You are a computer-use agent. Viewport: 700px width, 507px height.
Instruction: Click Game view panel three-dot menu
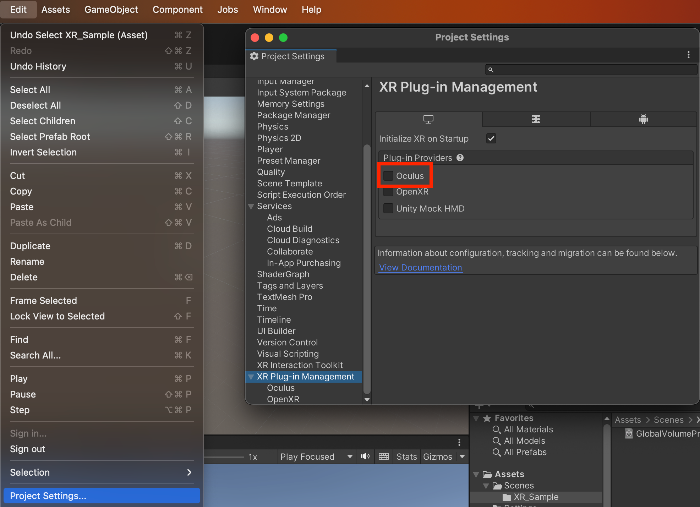[459, 442]
